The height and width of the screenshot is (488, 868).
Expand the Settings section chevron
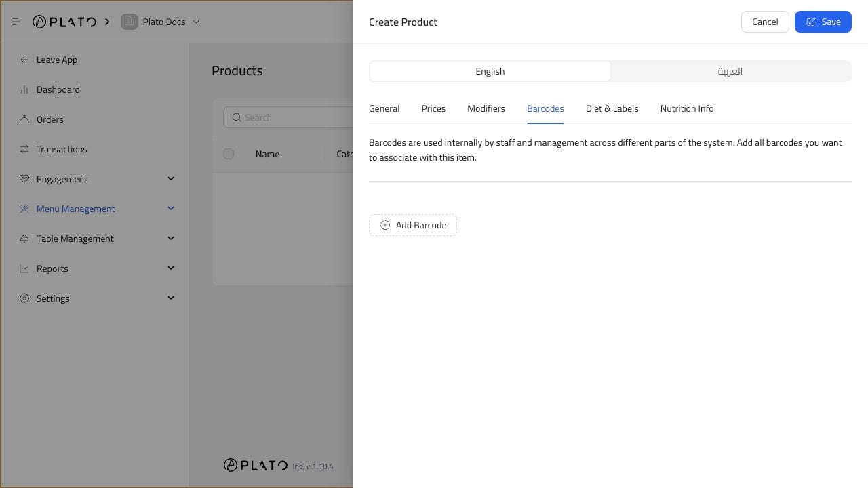(171, 298)
